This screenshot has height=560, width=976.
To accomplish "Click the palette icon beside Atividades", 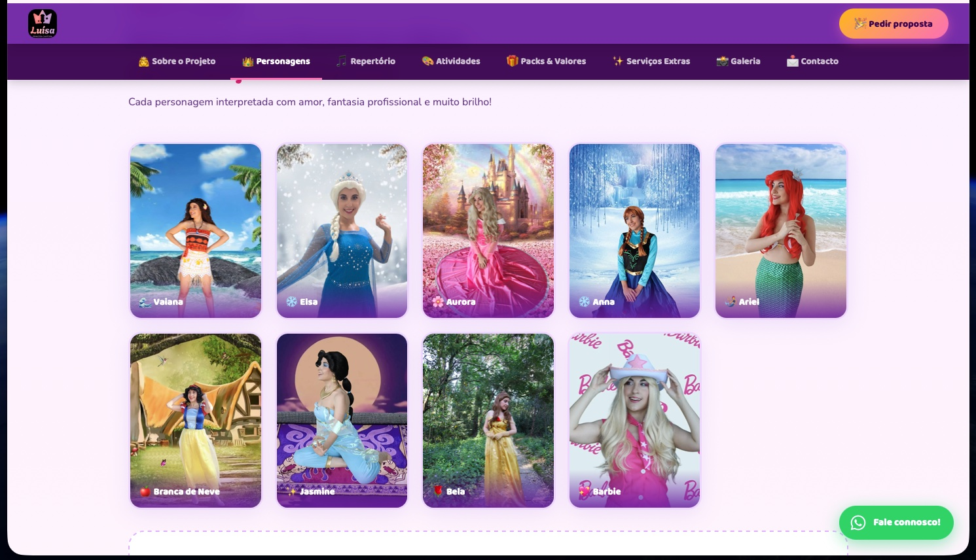I will [428, 61].
